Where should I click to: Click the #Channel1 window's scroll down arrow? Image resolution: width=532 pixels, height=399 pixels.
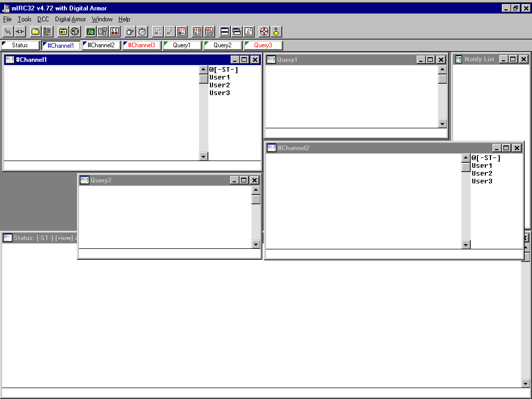coord(204,156)
